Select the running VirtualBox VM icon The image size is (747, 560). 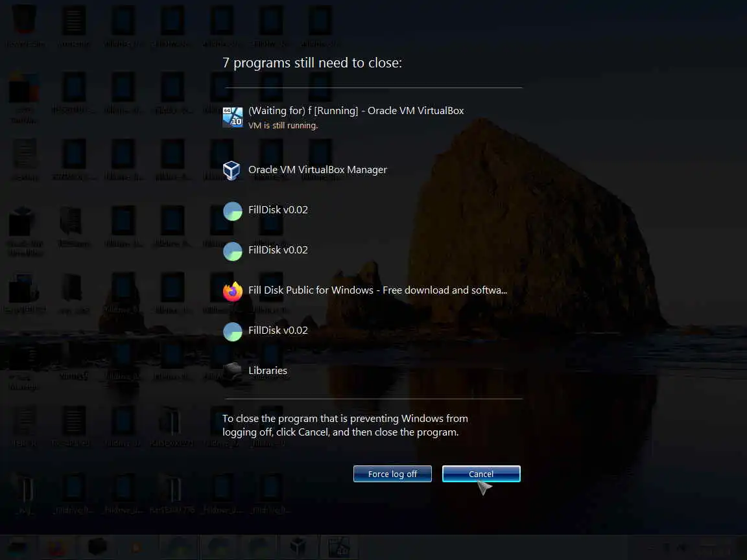coord(233,117)
